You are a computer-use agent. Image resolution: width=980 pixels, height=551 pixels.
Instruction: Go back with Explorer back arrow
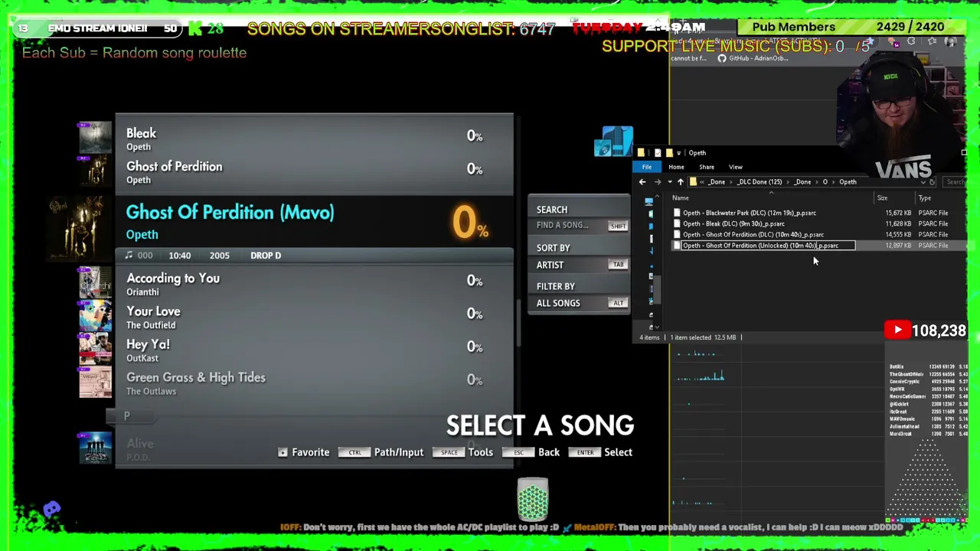click(642, 182)
